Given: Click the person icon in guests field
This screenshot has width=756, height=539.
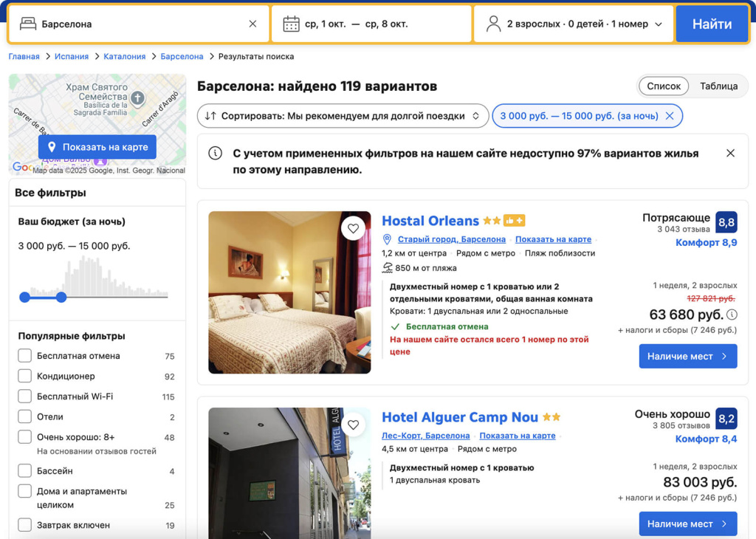Looking at the screenshot, I should click(493, 24).
